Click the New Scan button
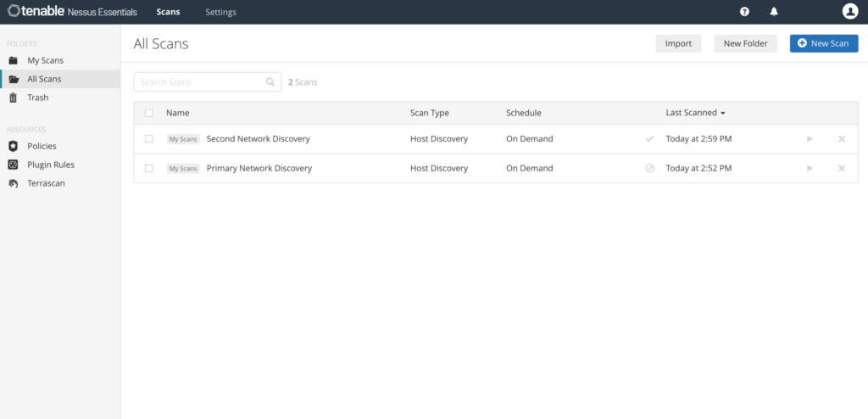Screen dimensions: 868x419 coord(824,44)
